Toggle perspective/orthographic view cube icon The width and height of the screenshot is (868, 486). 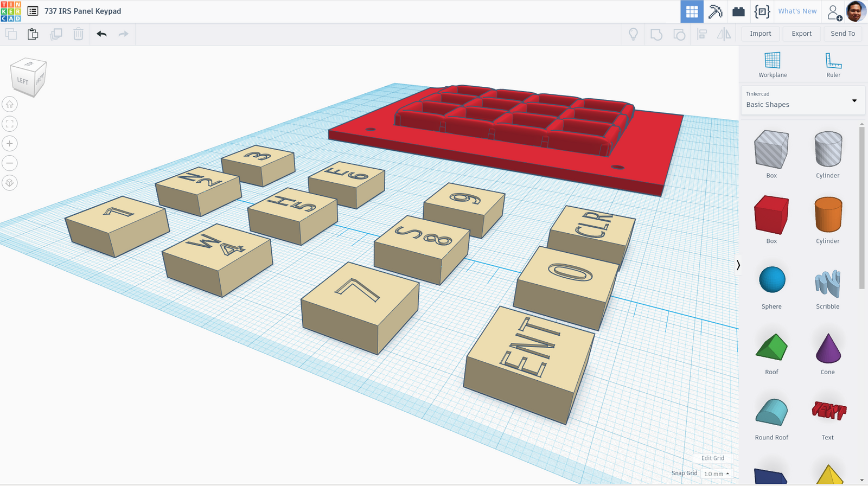coord(10,183)
